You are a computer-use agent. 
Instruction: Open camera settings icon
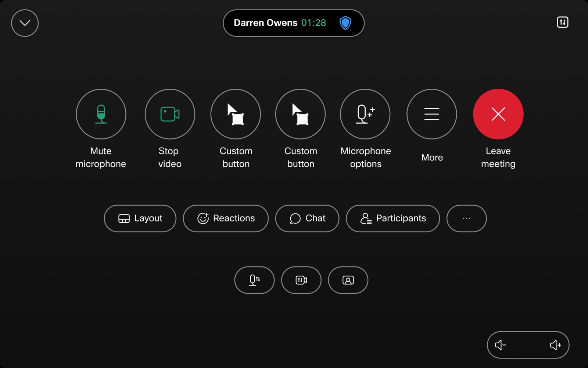pos(301,280)
